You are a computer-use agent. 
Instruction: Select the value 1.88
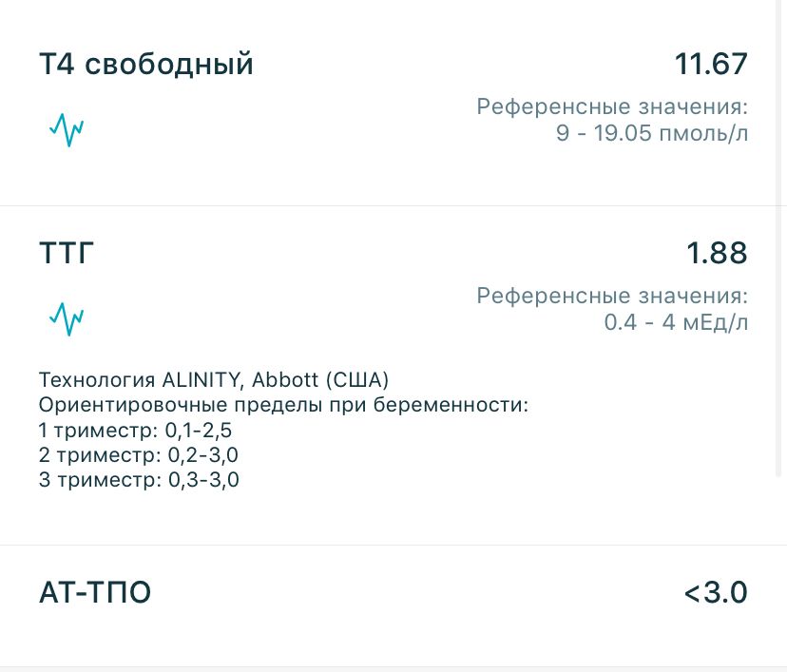pyautogui.click(x=720, y=252)
